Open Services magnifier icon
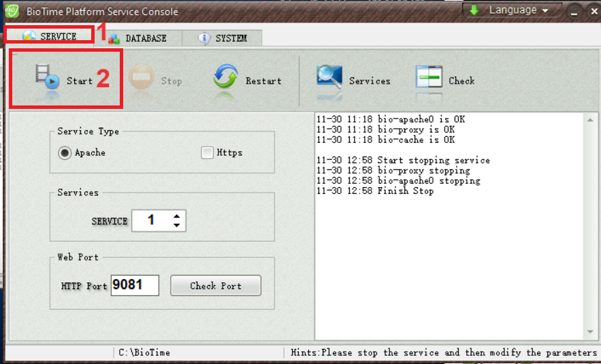 point(329,79)
